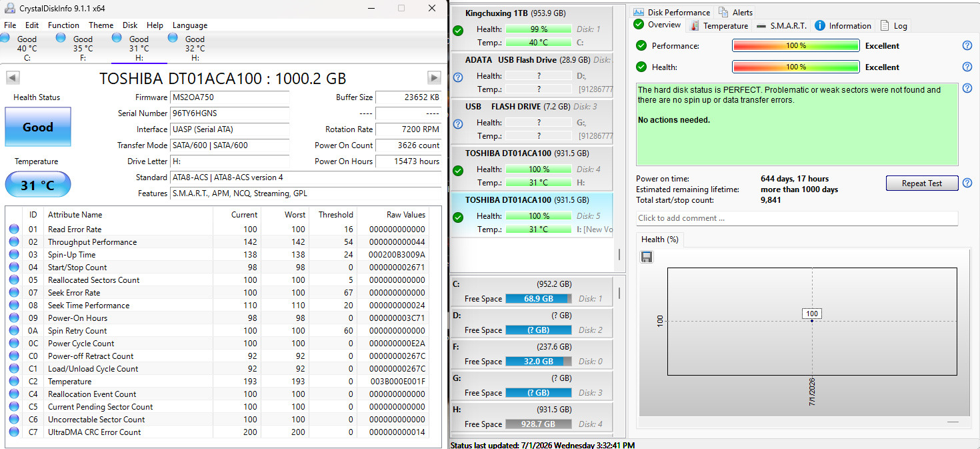Click the disk list vertical scrollbar

tap(619, 255)
